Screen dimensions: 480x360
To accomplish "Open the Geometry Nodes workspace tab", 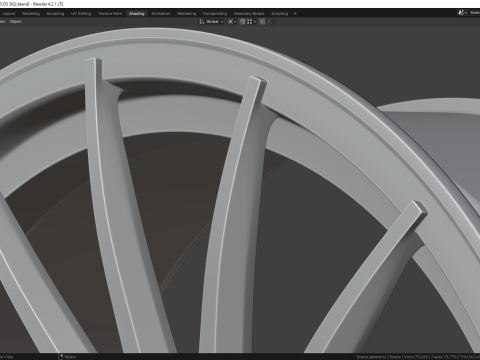I will (x=249, y=14).
